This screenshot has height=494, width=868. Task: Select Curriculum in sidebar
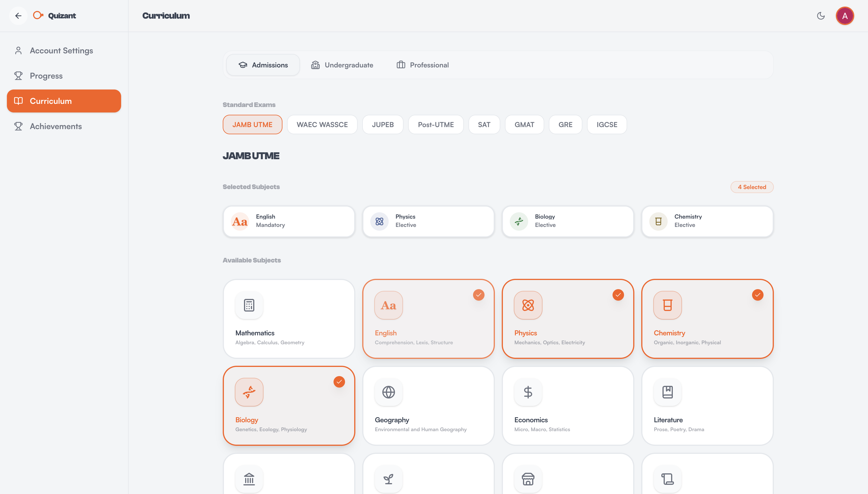coord(64,101)
